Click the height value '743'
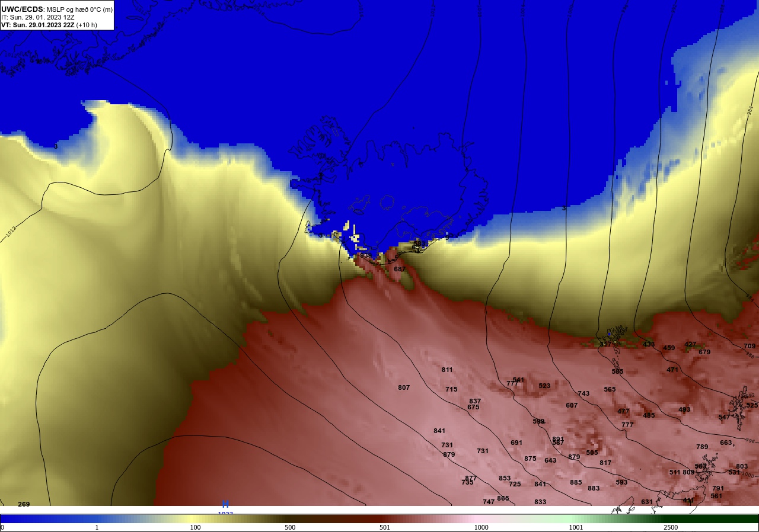Image resolution: width=759 pixels, height=532 pixels. 583,393
